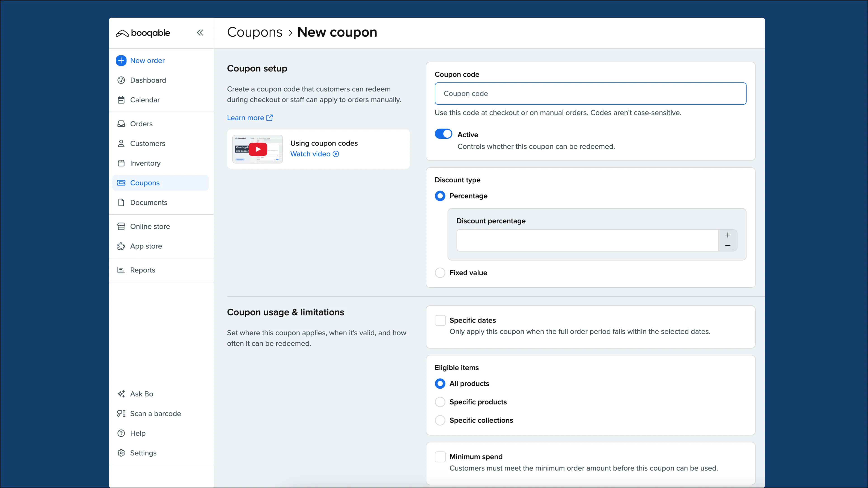This screenshot has height=488, width=868.
Task: Open New order from sidebar
Action: (147, 61)
